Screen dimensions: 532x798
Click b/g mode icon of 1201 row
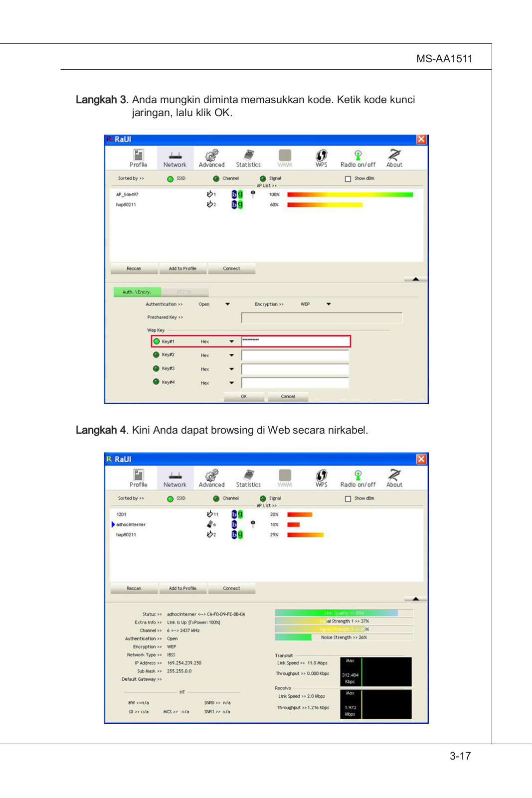tap(237, 514)
